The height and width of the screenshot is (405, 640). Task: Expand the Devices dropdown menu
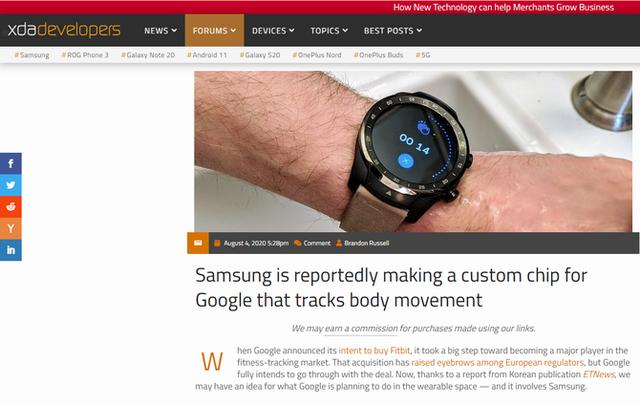pyautogui.click(x=273, y=31)
